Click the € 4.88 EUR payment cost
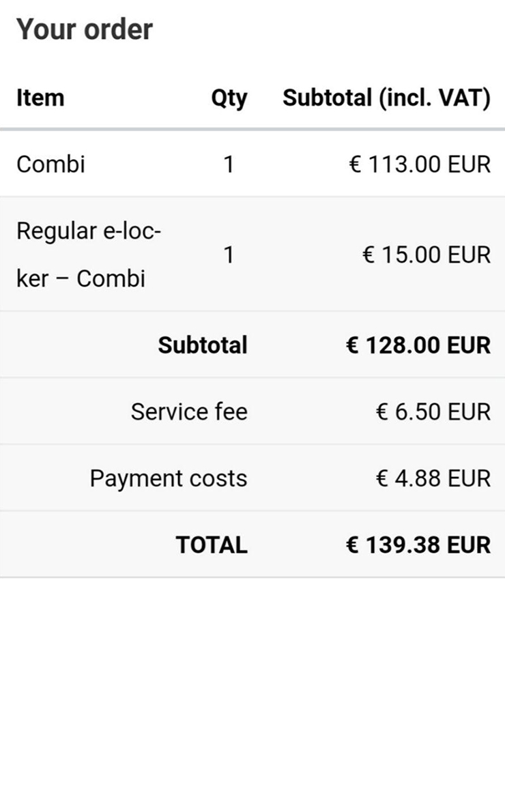505x812 pixels. tap(433, 478)
